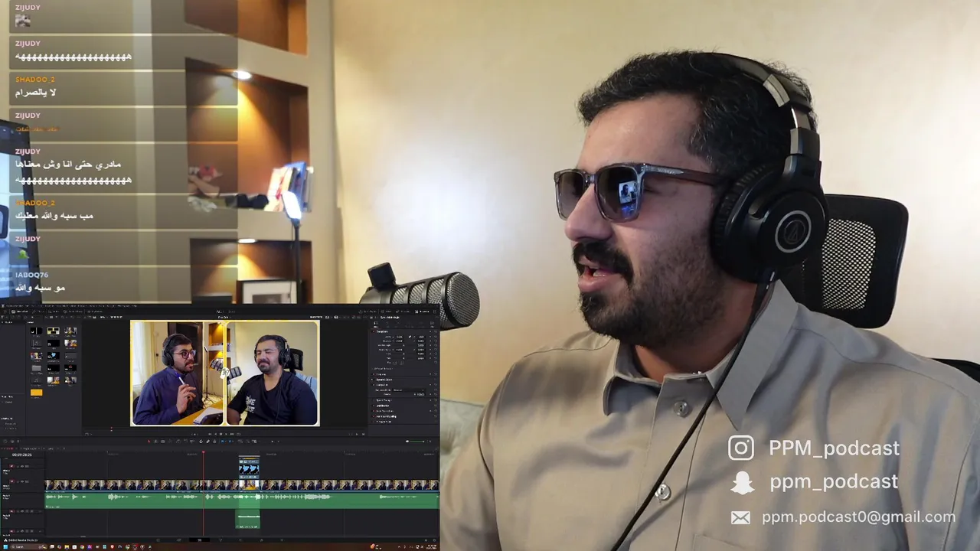
Task: Toggle the Media Pool button in top toolbar
Action: pyautogui.click(x=20, y=311)
